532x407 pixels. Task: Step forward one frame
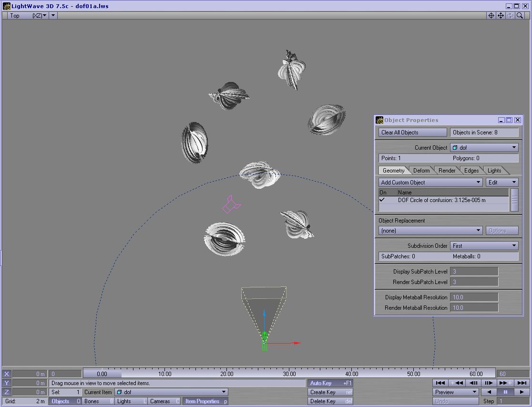[x=489, y=383]
